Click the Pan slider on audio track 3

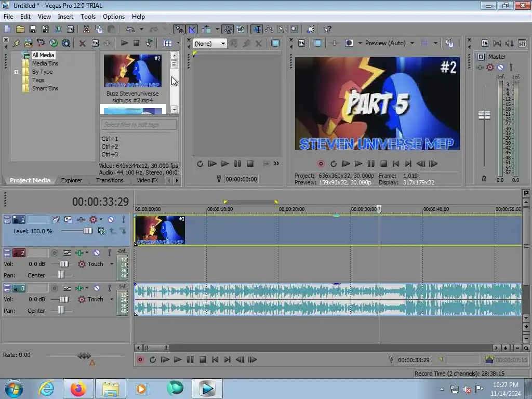pyautogui.click(x=61, y=311)
